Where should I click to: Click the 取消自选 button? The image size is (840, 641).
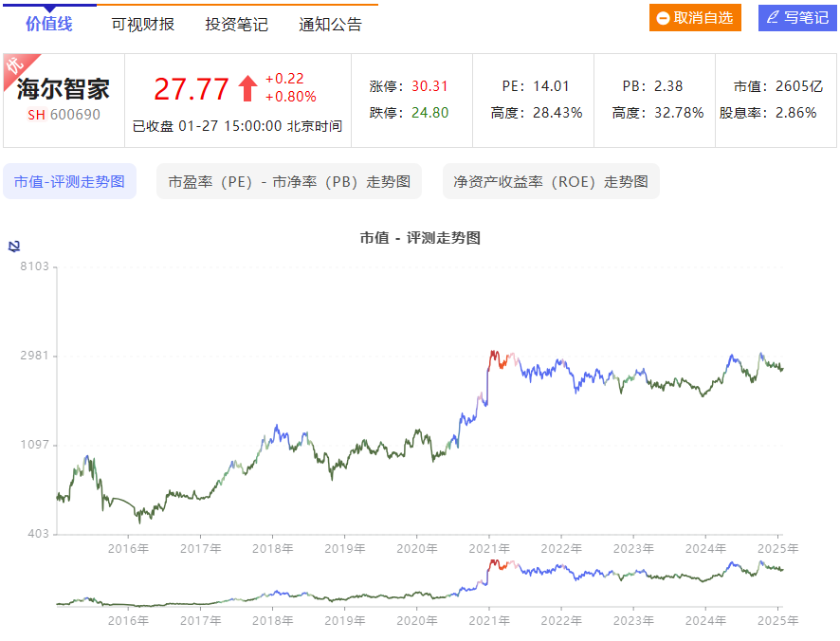(x=695, y=17)
